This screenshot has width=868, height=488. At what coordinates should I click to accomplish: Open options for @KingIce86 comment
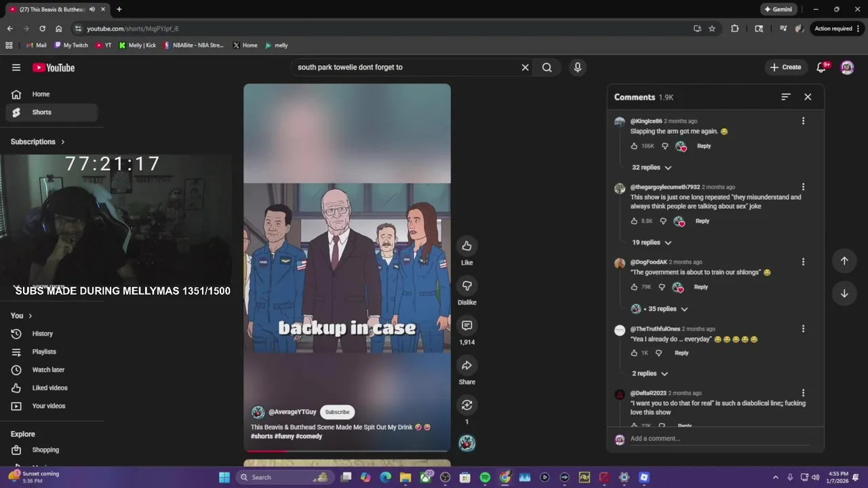[x=803, y=121]
